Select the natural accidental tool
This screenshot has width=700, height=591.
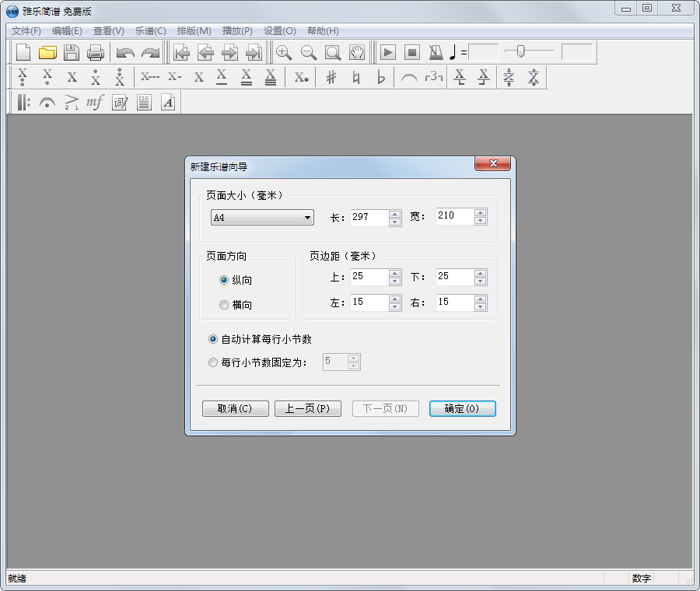(356, 76)
